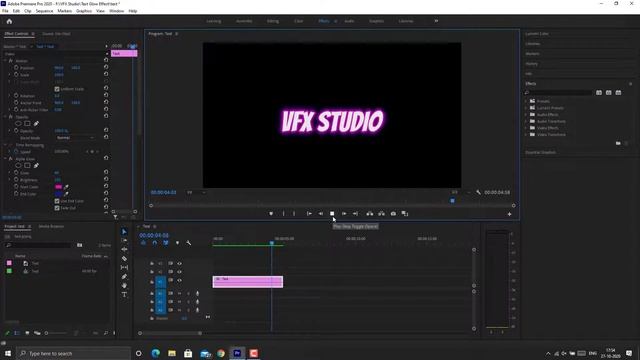Select the Ripple Edit tool
This screenshot has height=360, width=640.
click(x=124, y=249)
